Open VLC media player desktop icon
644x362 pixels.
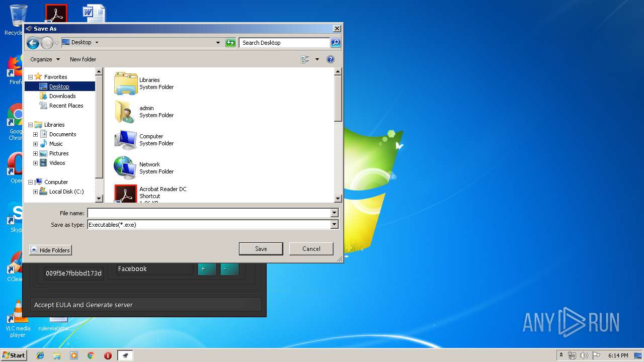pyautogui.click(x=17, y=319)
